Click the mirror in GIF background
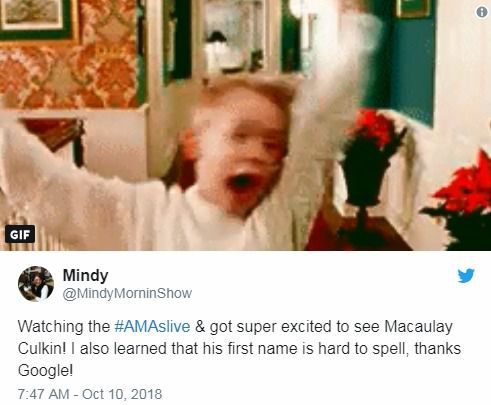 tap(233, 35)
